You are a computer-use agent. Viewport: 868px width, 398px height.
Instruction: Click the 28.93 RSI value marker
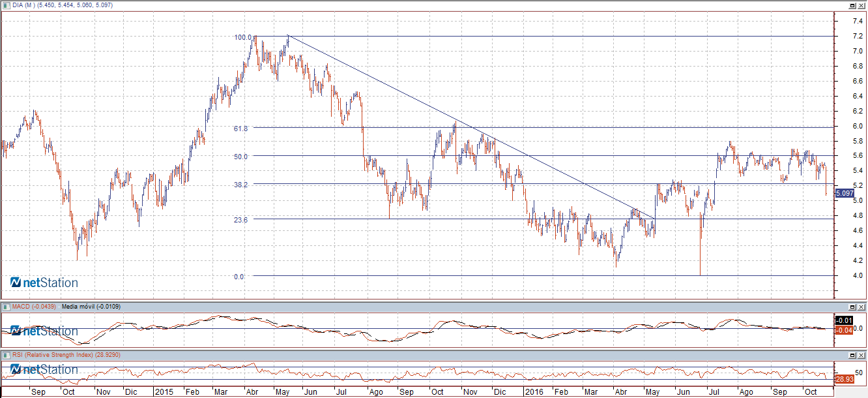pyautogui.click(x=845, y=378)
